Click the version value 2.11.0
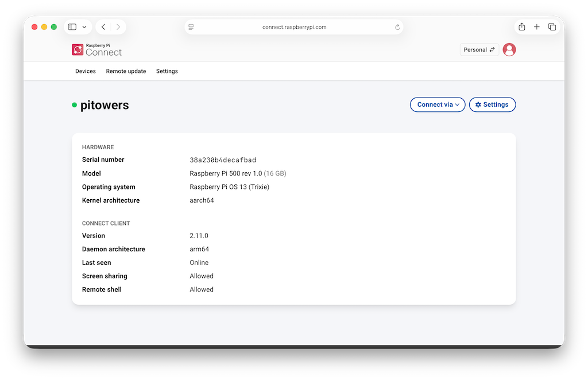588x380 pixels. click(199, 235)
